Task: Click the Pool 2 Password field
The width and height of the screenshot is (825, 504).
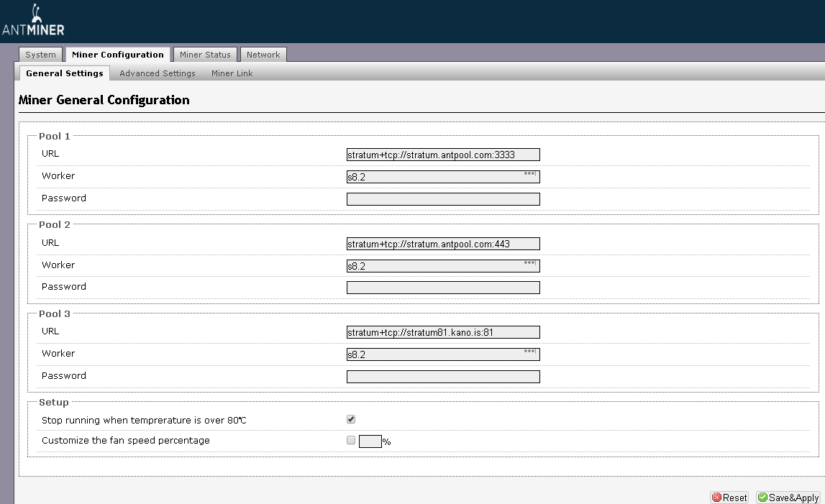Action: coord(443,288)
